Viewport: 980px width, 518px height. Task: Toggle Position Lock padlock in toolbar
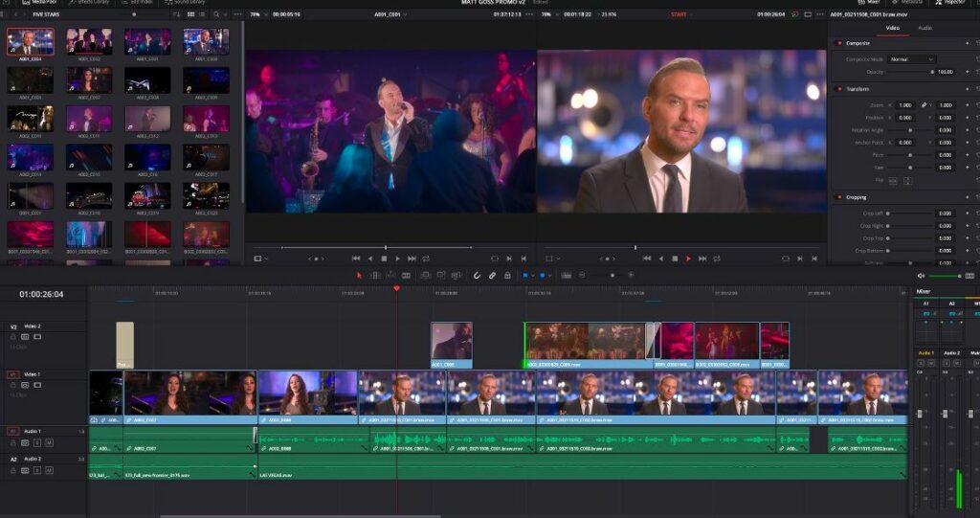(507, 275)
